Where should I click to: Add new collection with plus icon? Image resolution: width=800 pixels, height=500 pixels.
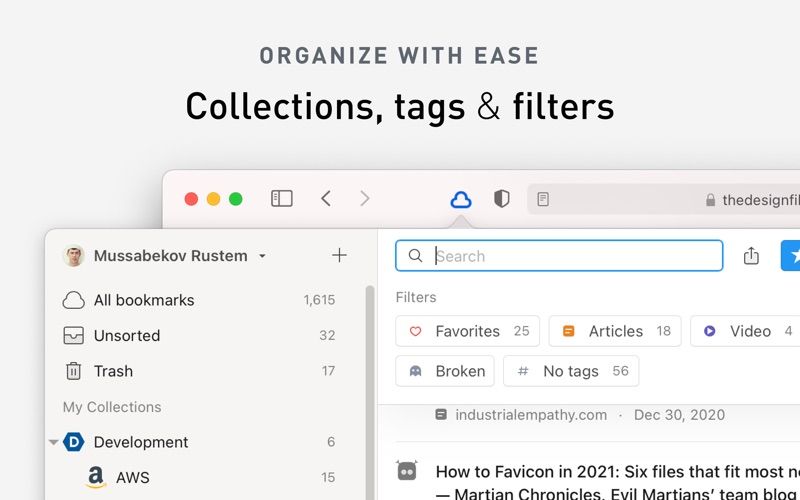[x=339, y=255]
